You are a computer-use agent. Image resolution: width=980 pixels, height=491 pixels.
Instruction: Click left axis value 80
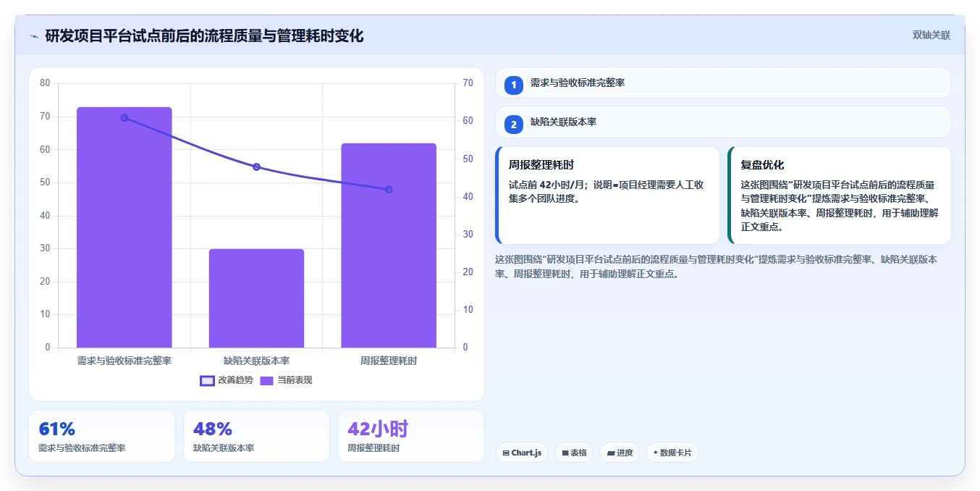click(45, 83)
